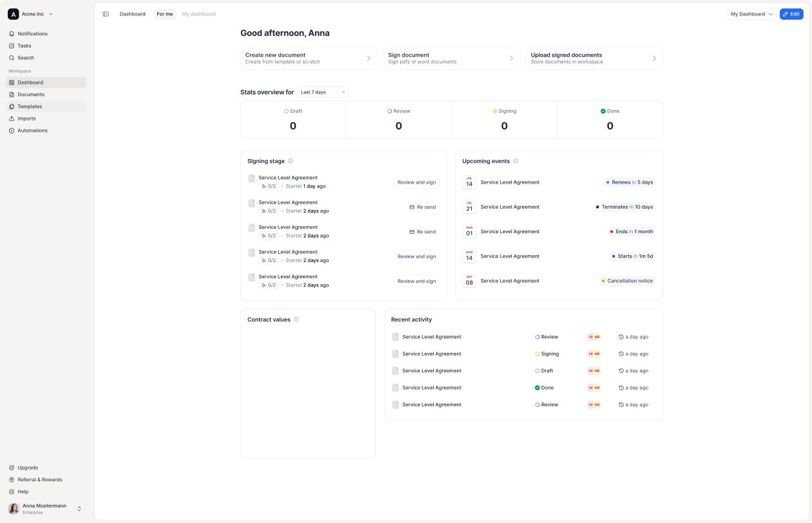Click the blue Edit button
Viewport: 812px width, 523px height.
[x=791, y=14]
